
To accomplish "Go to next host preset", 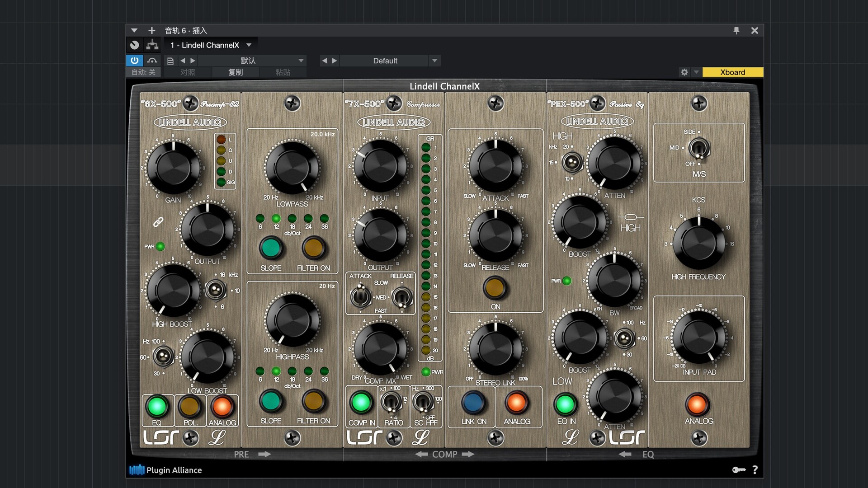I will (x=193, y=61).
